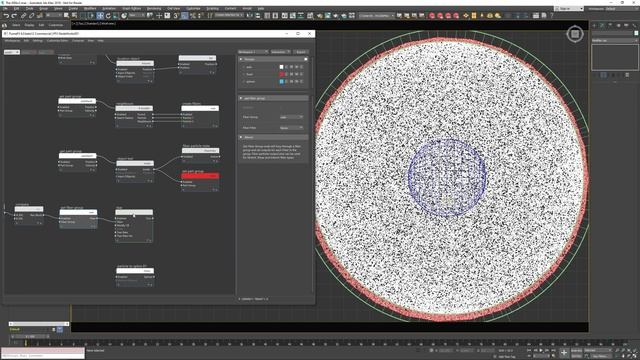This screenshot has height=360, width=640.
Task: Toggle first checkbox in blue group row
Action: [x=287, y=82]
